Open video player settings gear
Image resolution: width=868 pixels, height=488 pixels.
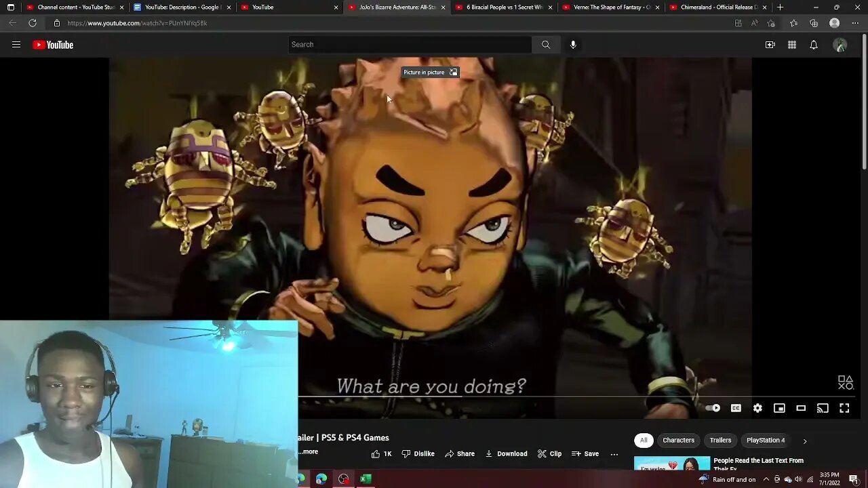coord(757,408)
